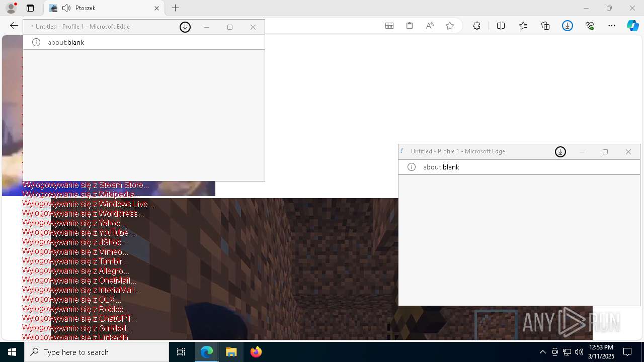Open the screen capture/media toolbar icon
The width and height of the screenshot is (644, 362).
[389, 26]
